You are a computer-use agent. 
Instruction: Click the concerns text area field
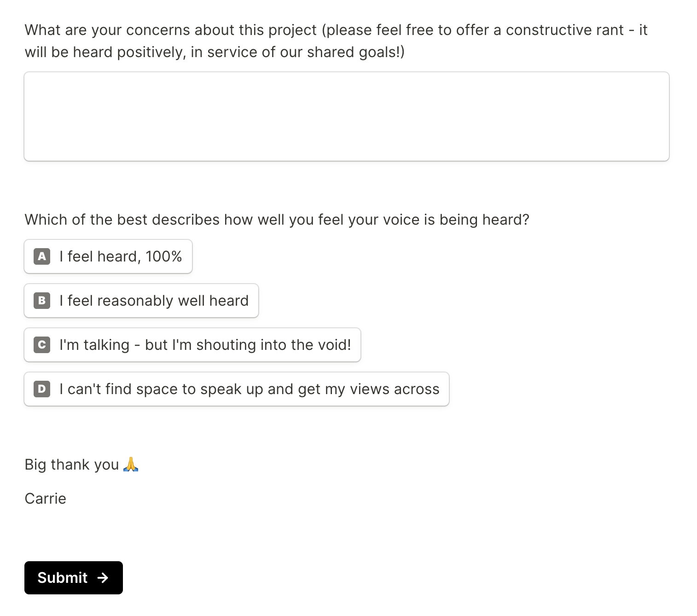pyautogui.click(x=346, y=116)
